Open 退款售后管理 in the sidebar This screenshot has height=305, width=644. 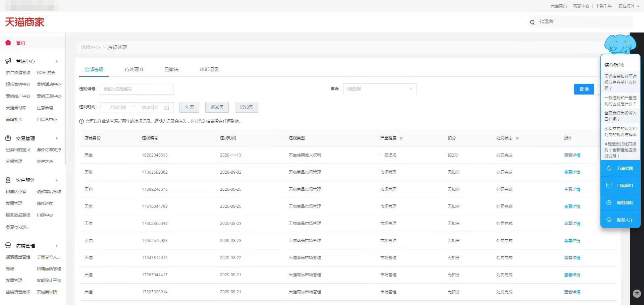pos(49,192)
